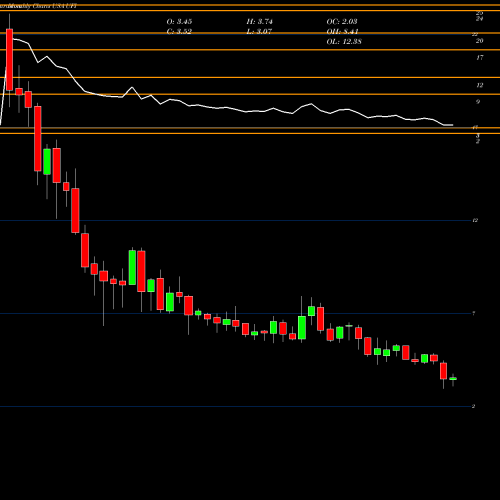This screenshot has width=500, height=500.
Task: Click the 20 price axis label
Action: click(x=480, y=41)
